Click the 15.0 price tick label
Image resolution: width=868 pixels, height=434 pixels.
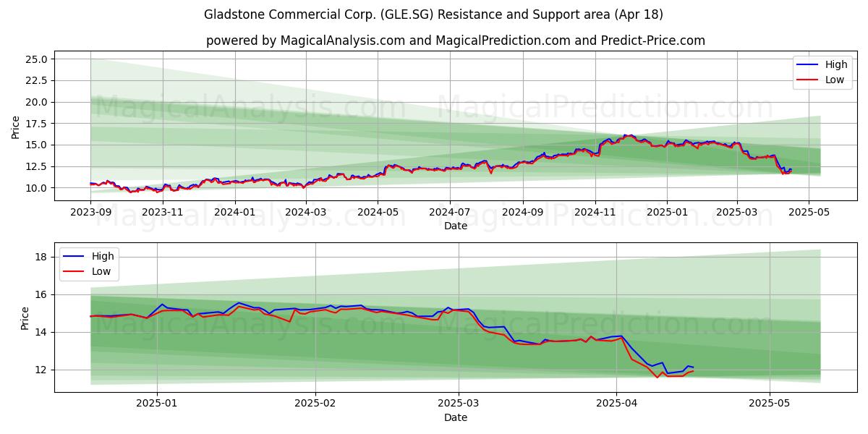[x=36, y=145]
